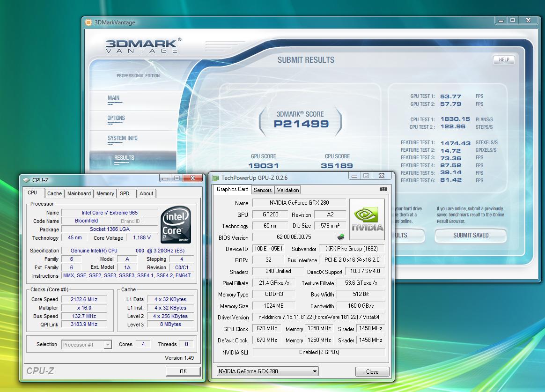This screenshot has width=545, height=392.
Task: Switch to the Cache tab in CPU-Z
Action: pos(55,193)
